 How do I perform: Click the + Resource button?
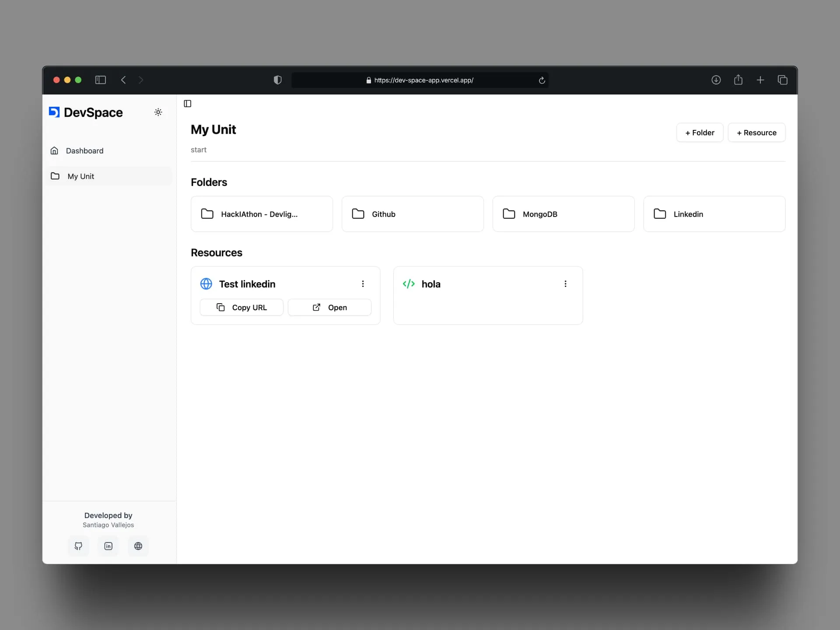point(756,133)
